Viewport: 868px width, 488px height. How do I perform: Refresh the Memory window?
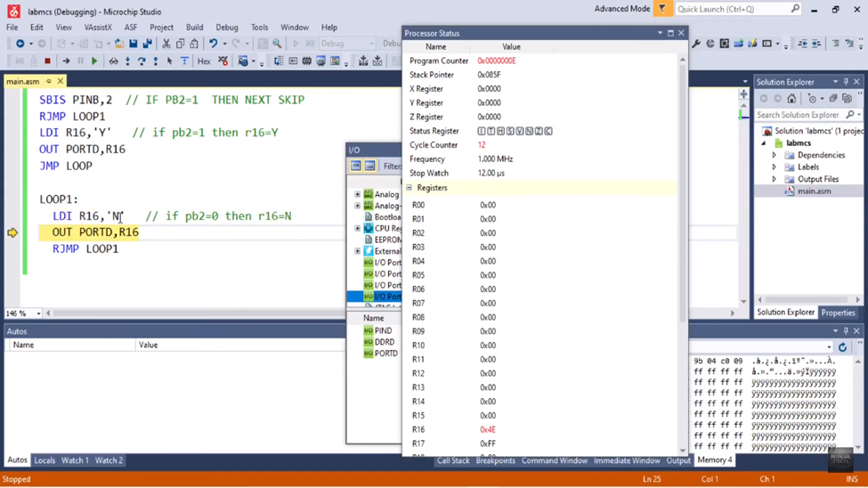[842, 347]
